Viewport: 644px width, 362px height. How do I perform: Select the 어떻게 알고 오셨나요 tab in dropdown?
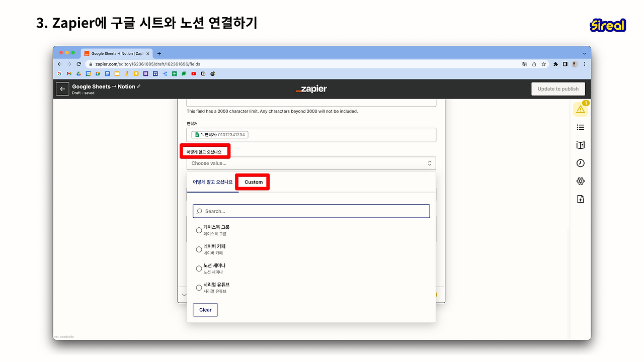tap(213, 182)
